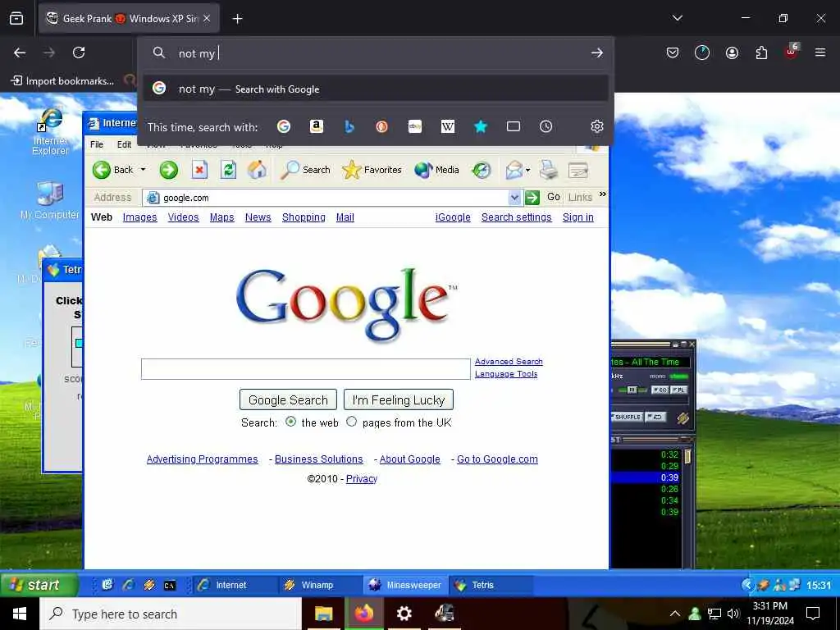Open the IE Favorites star button
Screen dimensions: 840x630
tap(372, 170)
